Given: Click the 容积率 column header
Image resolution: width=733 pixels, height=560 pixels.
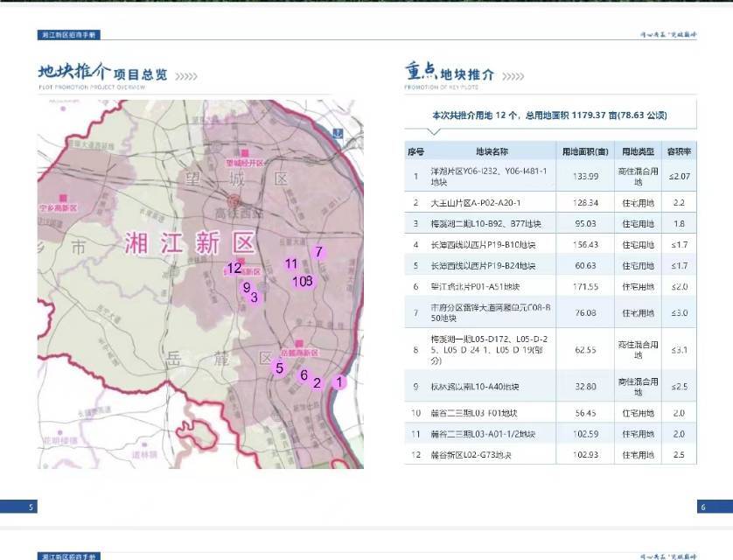Looking at the screenshot, I should pyautogui.click(x=680, y=151).
